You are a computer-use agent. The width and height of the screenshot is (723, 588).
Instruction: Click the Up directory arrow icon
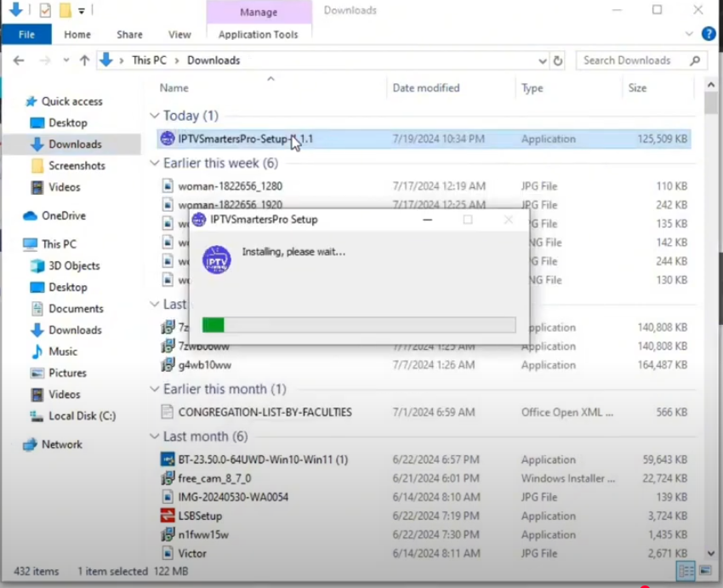point(84,60)
